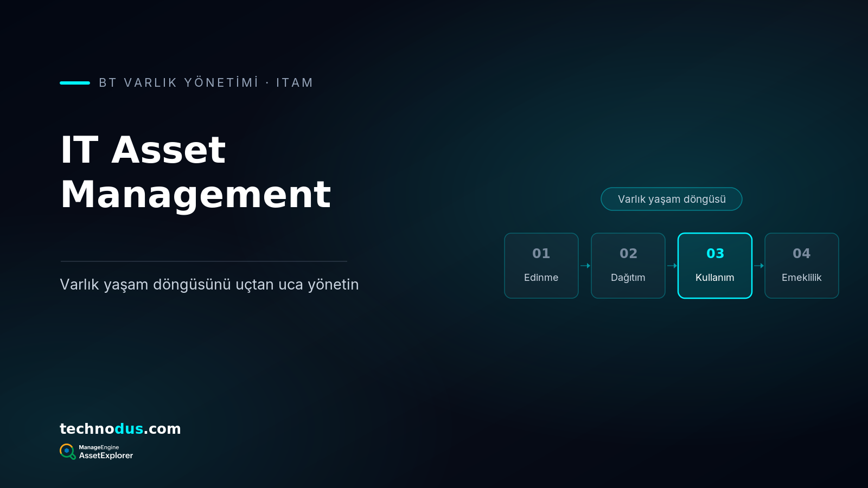Click the BT VARLIK YÖNETİMİ · ITAM label
This screenshot has height=488, width=868.
tap(206, 82)
